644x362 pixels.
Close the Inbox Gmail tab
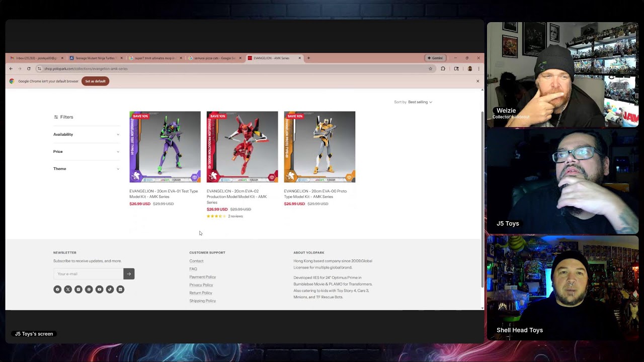coord(62,58)
